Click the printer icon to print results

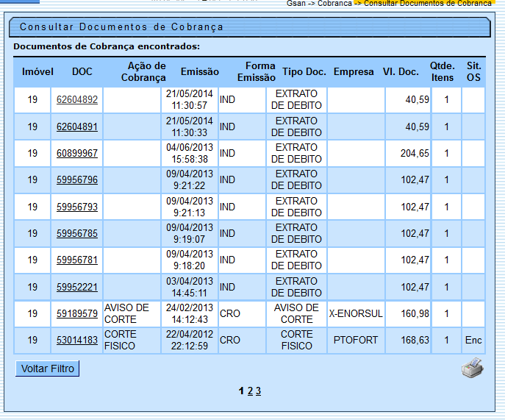point(473,367)
